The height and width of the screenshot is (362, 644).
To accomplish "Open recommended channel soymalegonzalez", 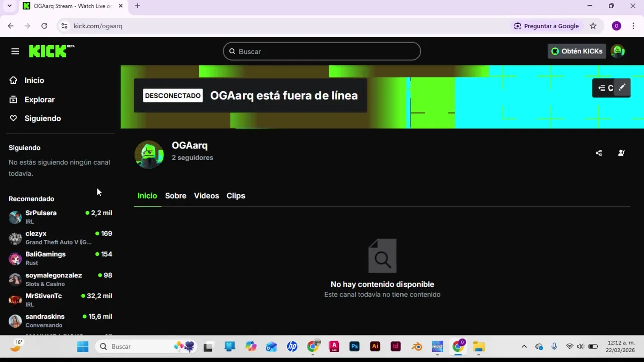I will 60,279.
